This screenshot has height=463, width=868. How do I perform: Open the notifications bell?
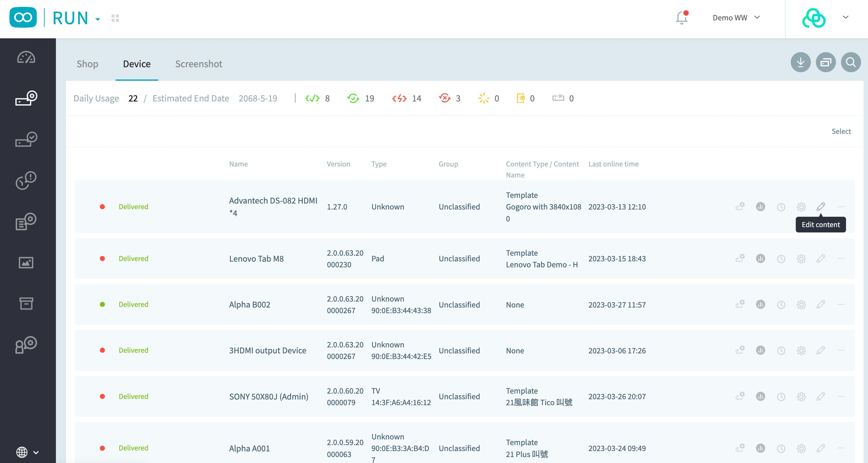click(x=681, y=18)
